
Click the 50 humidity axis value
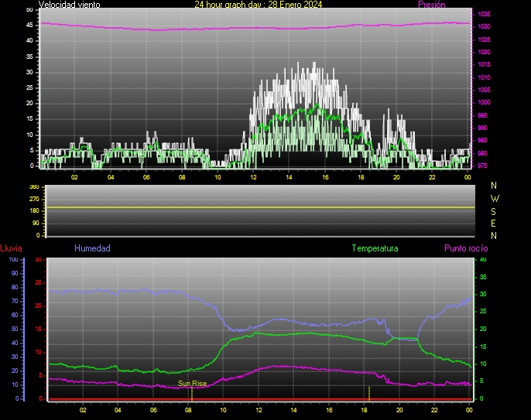tap(15, 329)
